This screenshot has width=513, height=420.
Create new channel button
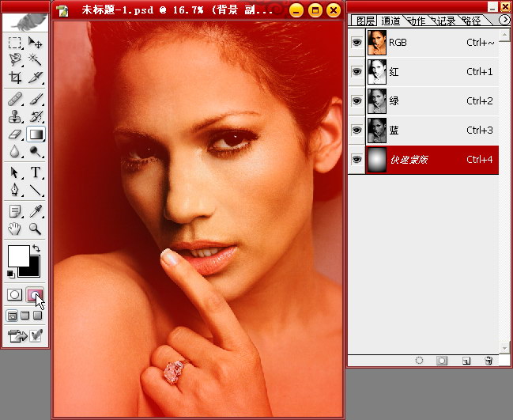click(466, 361)
